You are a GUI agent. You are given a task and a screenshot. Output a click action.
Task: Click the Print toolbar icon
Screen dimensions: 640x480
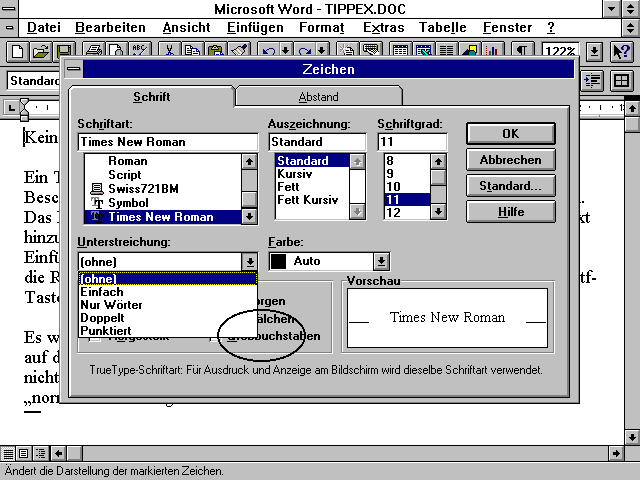(93, 51)
